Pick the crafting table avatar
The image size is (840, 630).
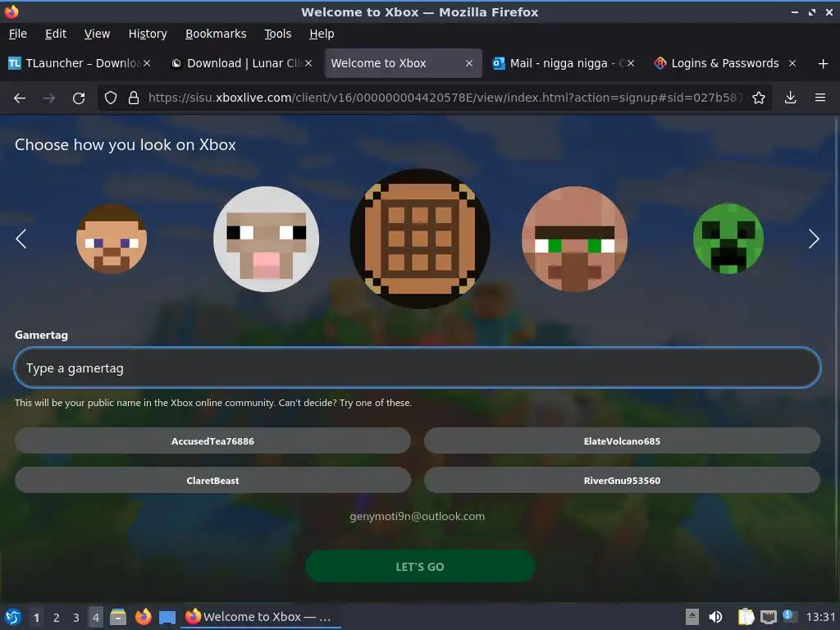tap(420, 239)
